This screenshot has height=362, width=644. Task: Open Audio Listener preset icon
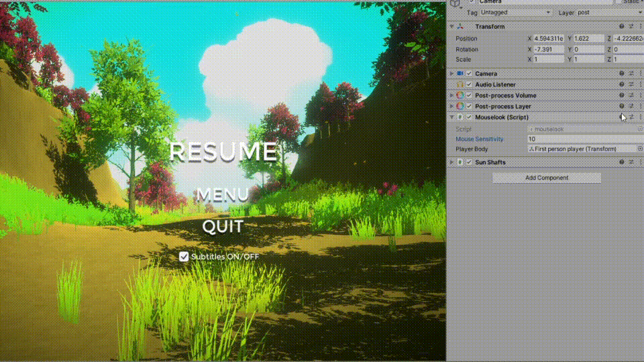[631, 84]
